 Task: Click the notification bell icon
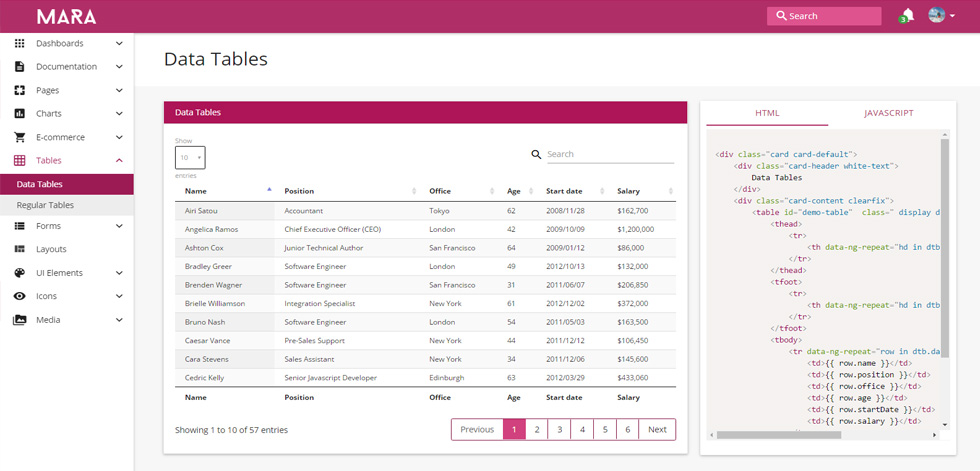[x=908, y=16]
